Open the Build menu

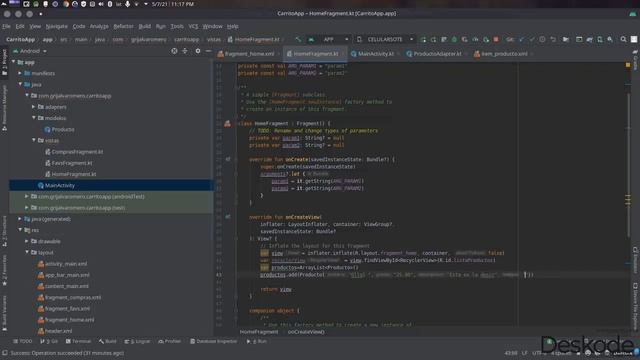tap(144, 26)
